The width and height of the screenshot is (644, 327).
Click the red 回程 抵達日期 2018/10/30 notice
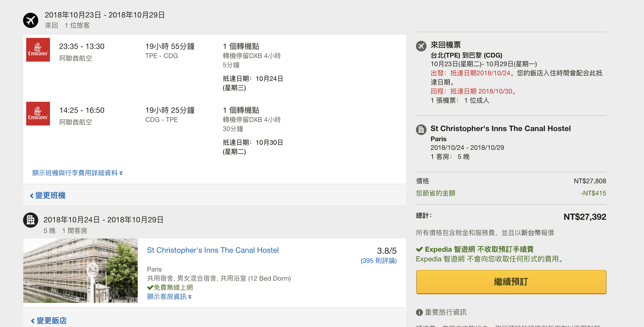pos(473,91)
